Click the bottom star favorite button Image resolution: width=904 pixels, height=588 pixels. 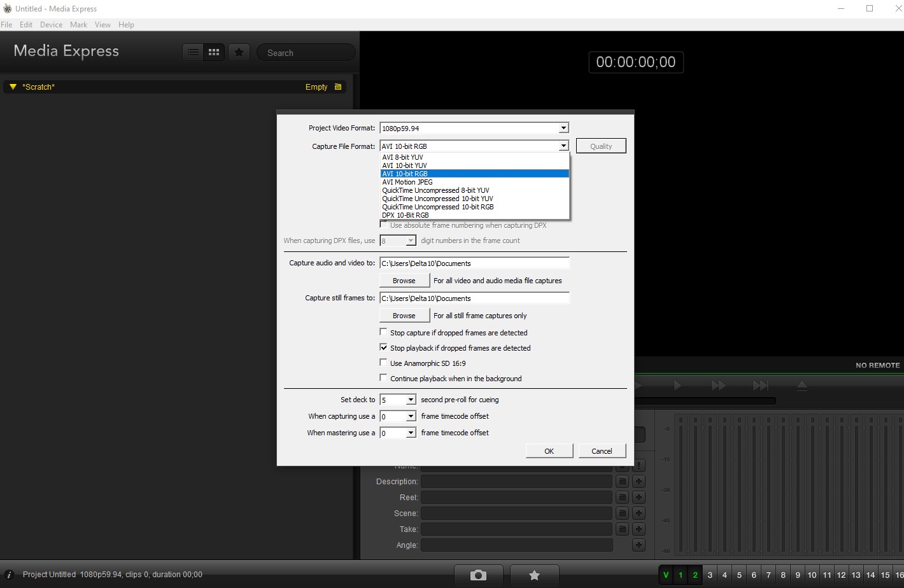535,575
